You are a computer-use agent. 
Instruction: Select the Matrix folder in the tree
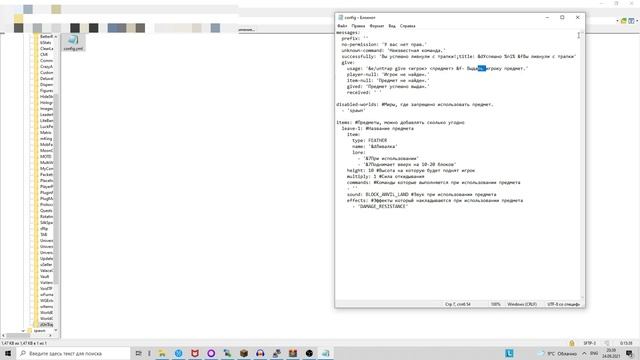46,132
